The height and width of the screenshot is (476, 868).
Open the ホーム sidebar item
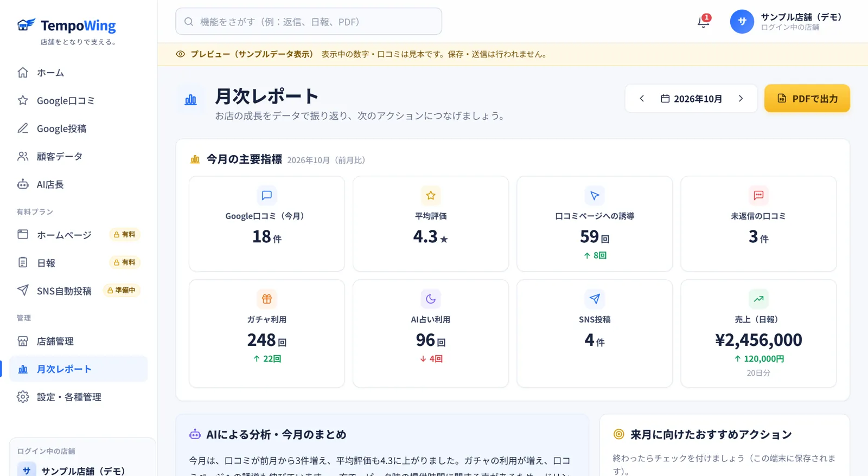pyautogui.click(x=79, y=73)
